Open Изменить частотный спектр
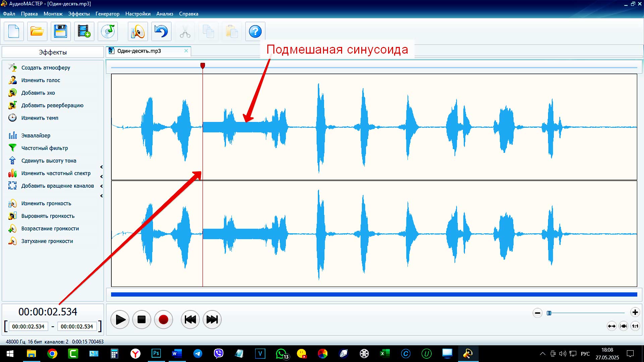This screenshot has height=362, width=644. 56,173
